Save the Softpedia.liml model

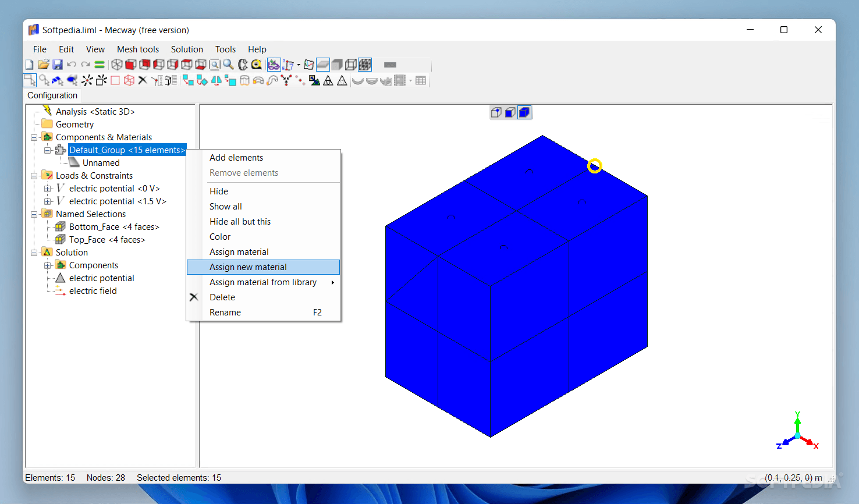coord(57,64)
